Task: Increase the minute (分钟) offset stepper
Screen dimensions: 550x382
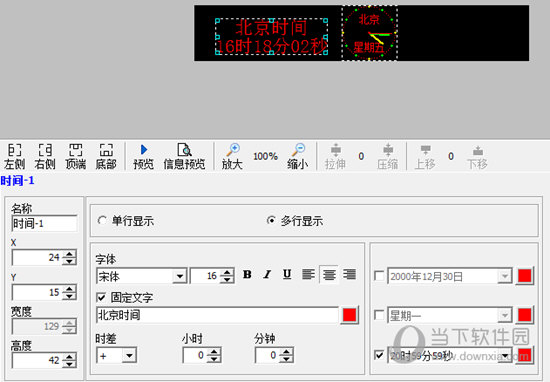Action: pyautogui.click(x=287, y=351)
